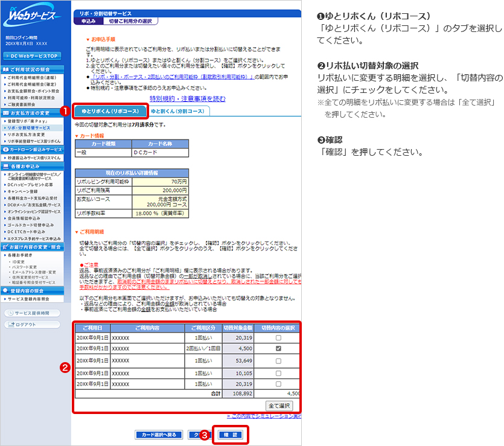
Task: Click the 確認 button
Action: [x=230, y=435]
